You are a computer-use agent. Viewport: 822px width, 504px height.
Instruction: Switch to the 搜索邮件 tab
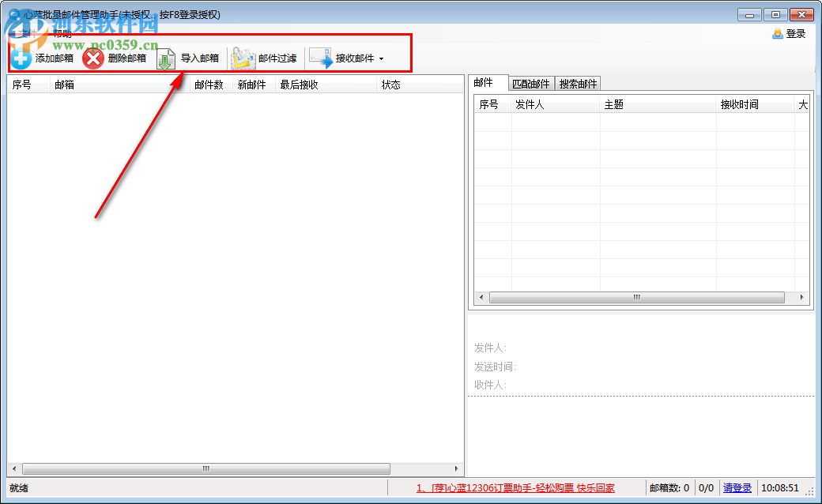[578, 84]
